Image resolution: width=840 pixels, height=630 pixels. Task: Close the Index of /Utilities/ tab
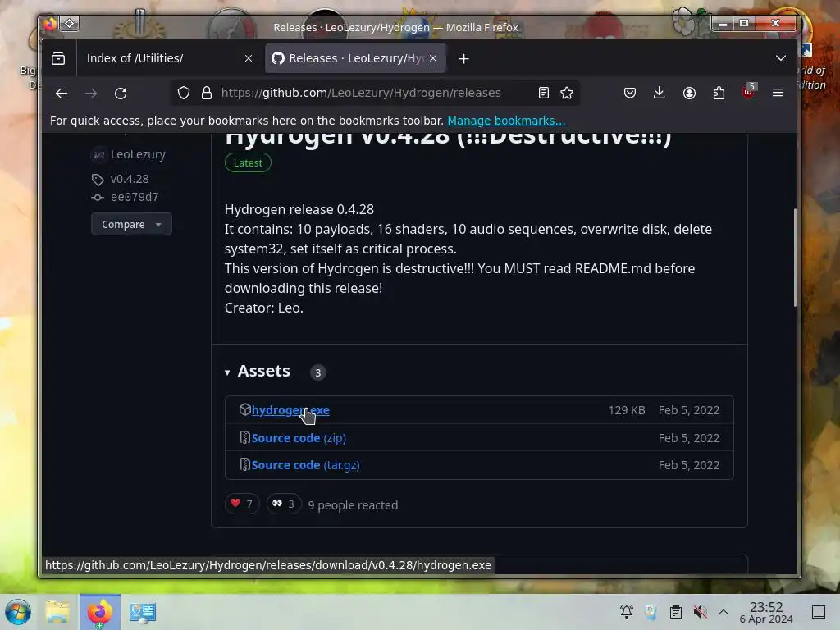coord(249,58)
